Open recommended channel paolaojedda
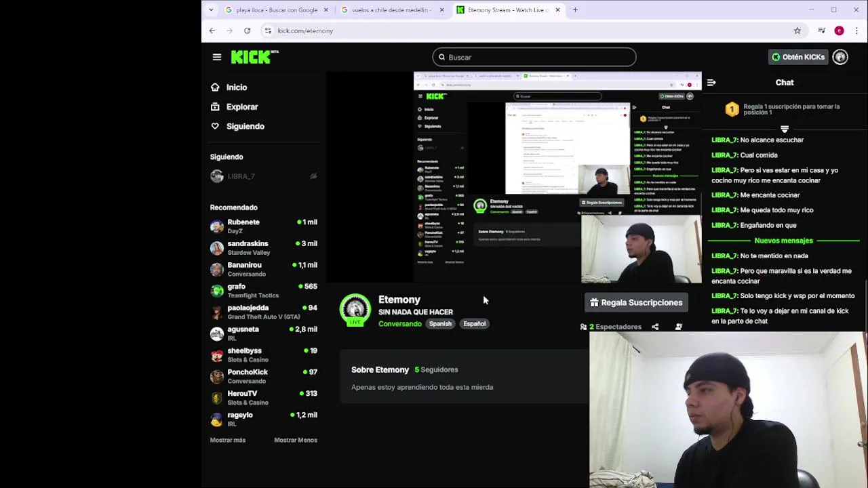This screenshot has height=488, width=868. (x=264, y=312)
